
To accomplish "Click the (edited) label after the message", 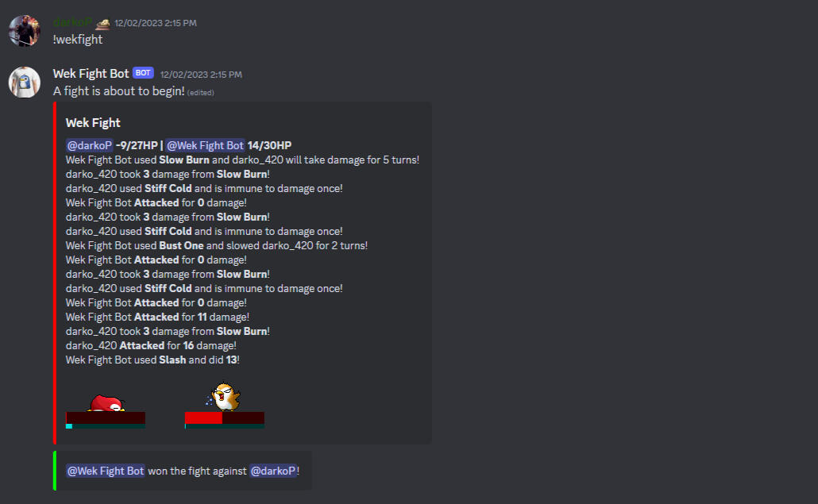I will click(201, 93).
